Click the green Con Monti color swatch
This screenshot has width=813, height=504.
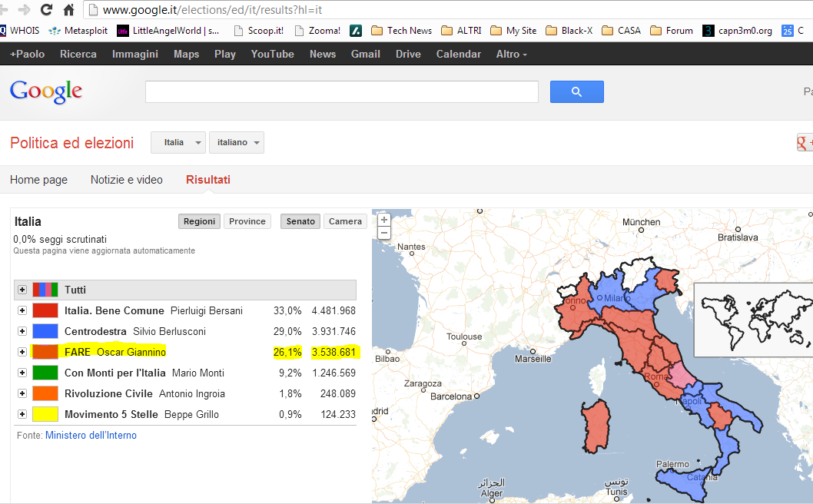[x=45, y=373]
